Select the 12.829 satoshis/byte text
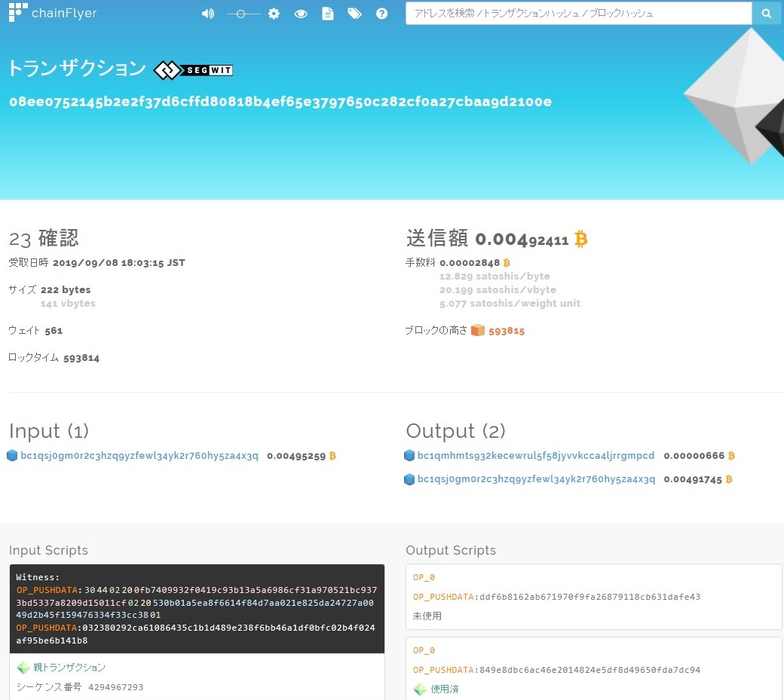Image resolution: width=784 pixels, height=700 pixels. (x=495, y=276)
